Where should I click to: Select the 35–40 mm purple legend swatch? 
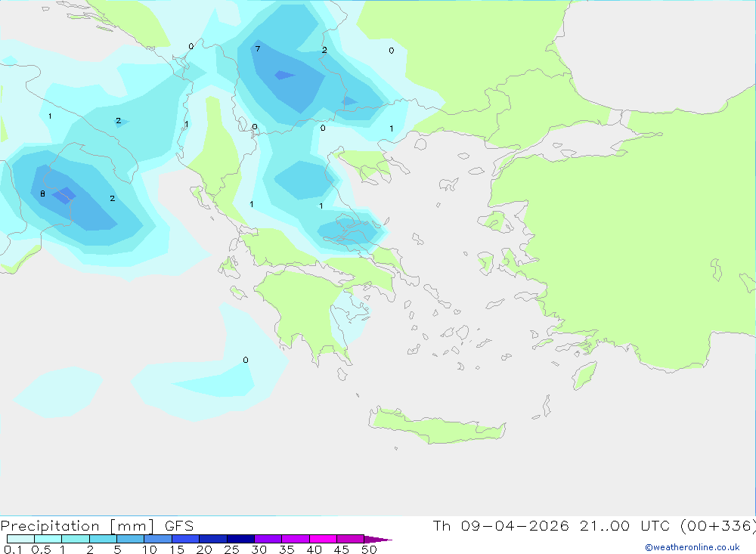pyautogui.click(x=296, y=539)
